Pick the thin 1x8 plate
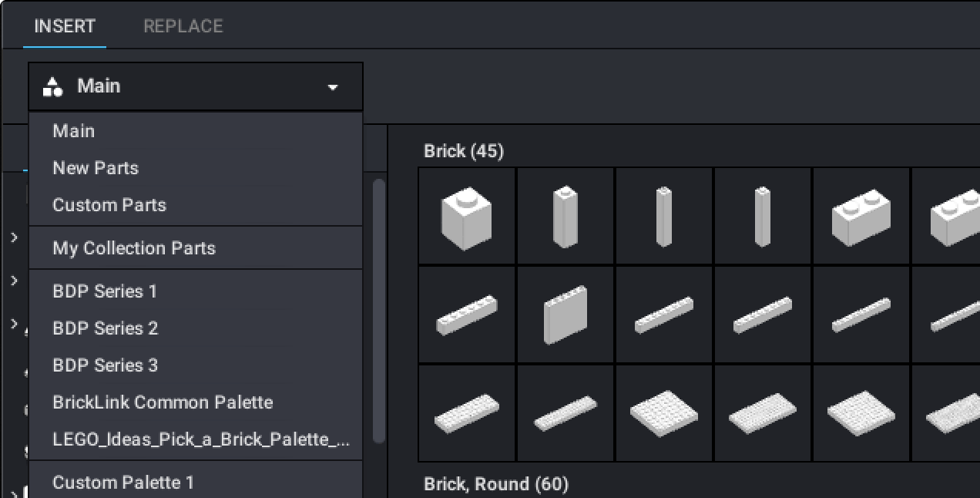This screenshot has width=980, height=498. coord(565,412)
